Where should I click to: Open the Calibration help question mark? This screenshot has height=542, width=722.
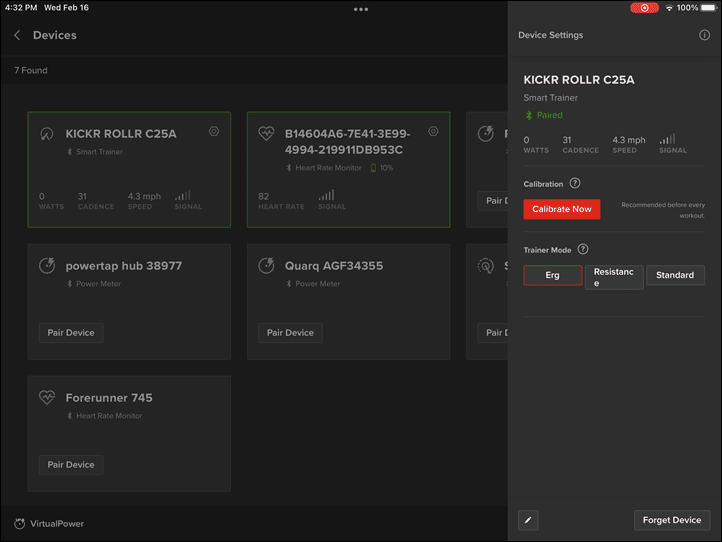pos(575,183)
